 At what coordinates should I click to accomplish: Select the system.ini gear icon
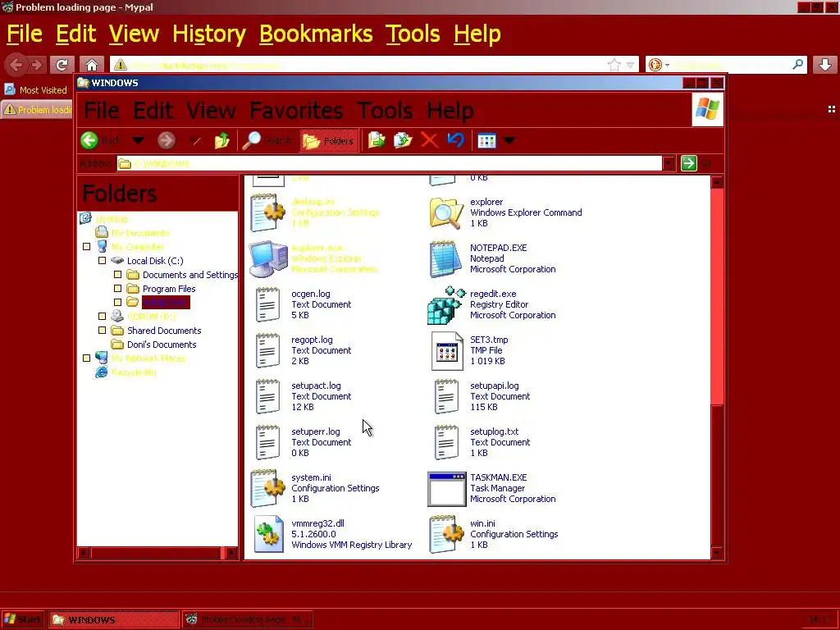pos(268,489)
